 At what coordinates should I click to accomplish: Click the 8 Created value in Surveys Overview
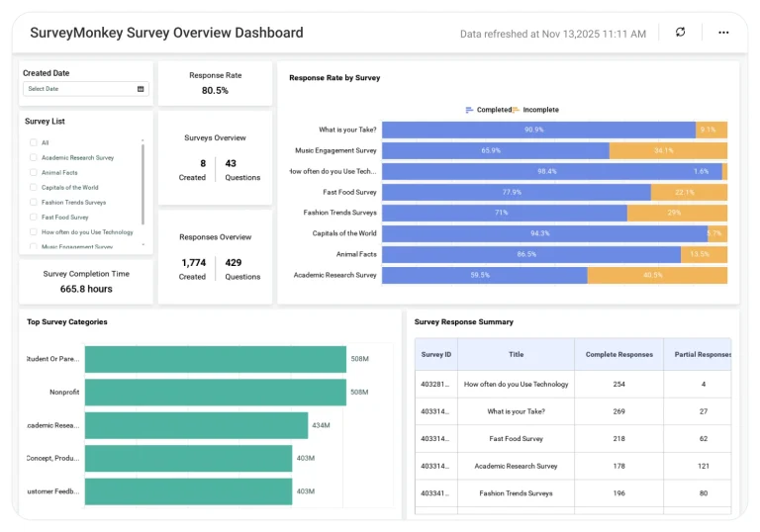203,163
